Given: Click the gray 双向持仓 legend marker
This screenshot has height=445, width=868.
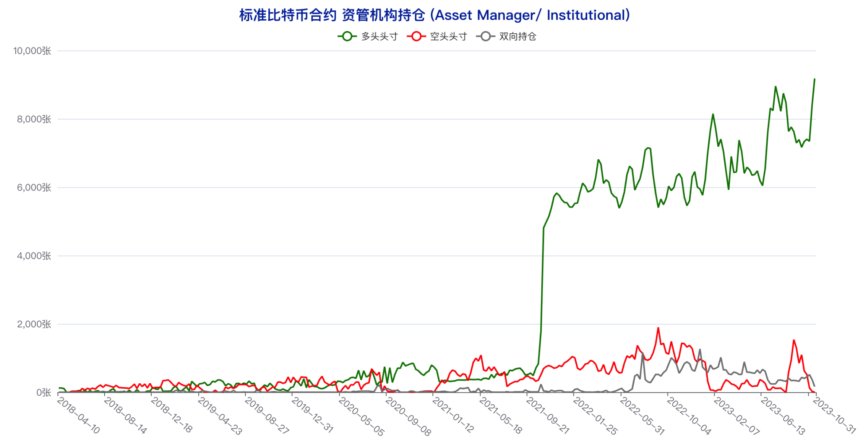Looking at the screenshot, I should click(485, 37).
